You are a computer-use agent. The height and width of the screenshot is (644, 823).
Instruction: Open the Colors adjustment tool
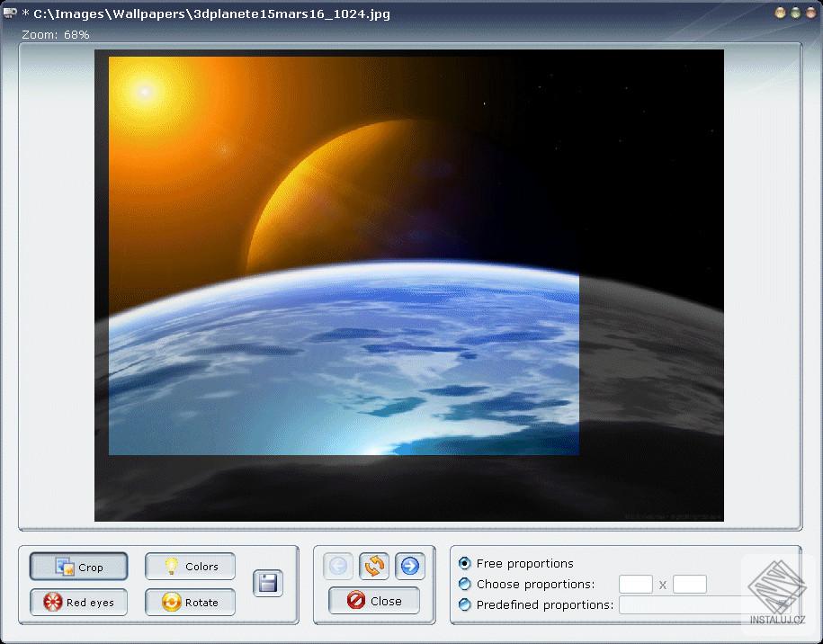tap(190, 567)
